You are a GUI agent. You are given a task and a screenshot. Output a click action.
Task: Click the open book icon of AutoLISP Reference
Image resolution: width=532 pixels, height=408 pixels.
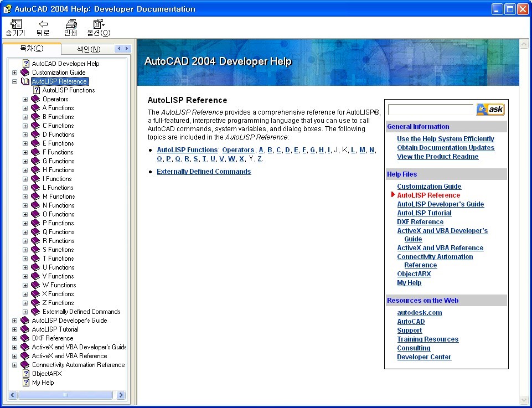[25, 81]
